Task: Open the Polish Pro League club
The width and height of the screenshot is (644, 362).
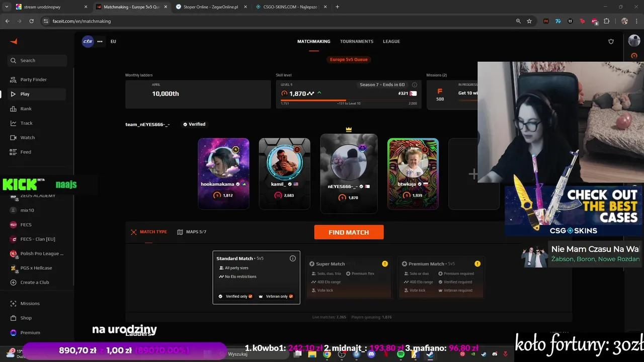Action: [38, 253]
